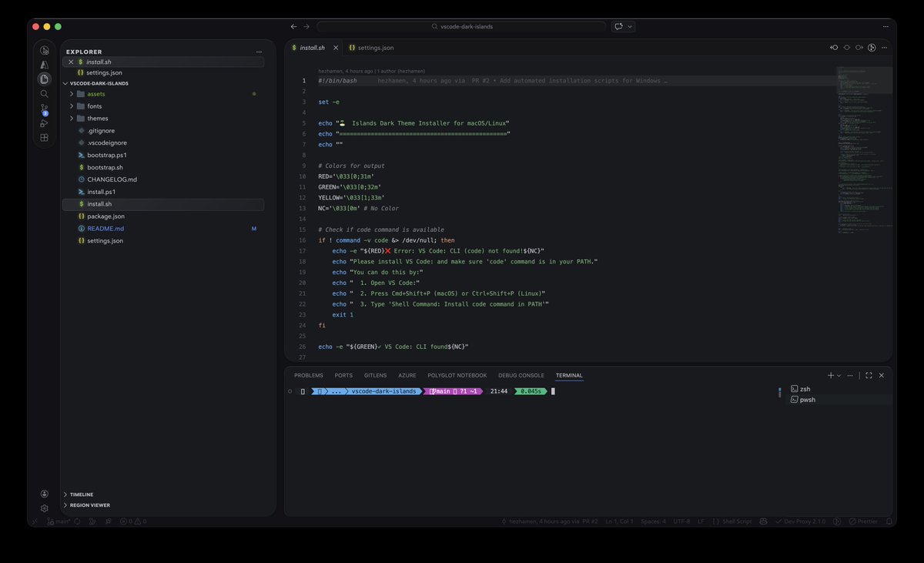This screenshot has height=563, width=924.
Task: Click Prettier in the status bar
Action: pyautogui.click(x=863, y=521)
